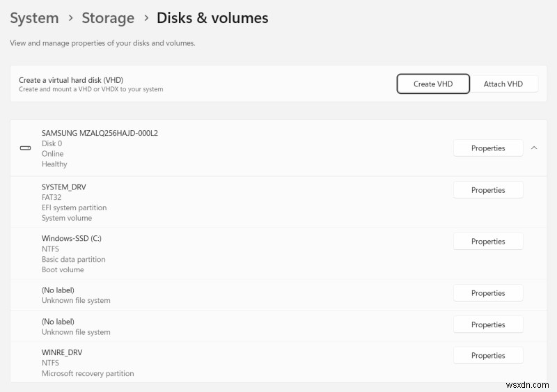
Task: Select the Windows-SSD (C:) volume entry
Action: (278, 253)
